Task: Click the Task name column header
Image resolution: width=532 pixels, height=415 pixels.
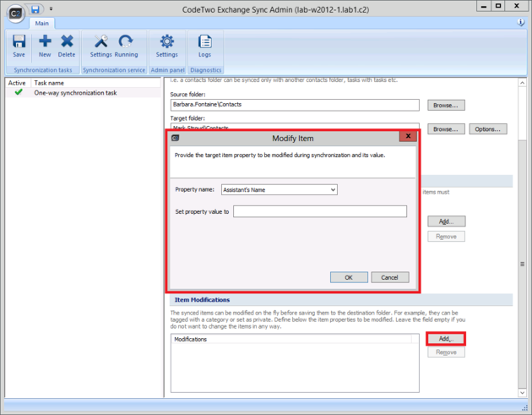Action: pos(96,83)
